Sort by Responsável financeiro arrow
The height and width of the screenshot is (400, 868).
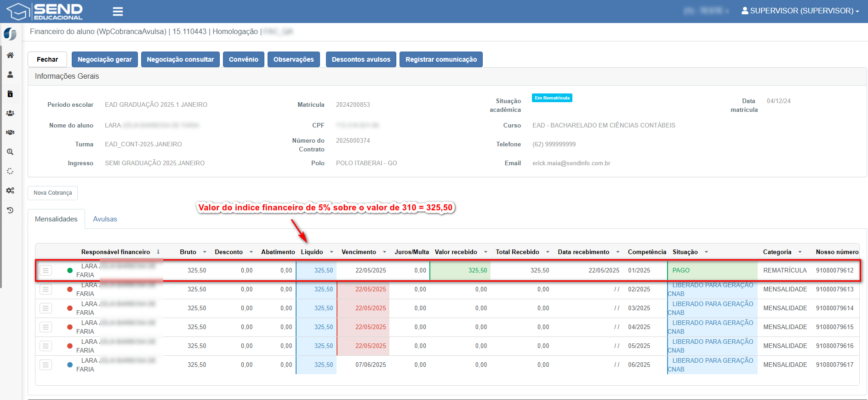click(x=158, y=252)
